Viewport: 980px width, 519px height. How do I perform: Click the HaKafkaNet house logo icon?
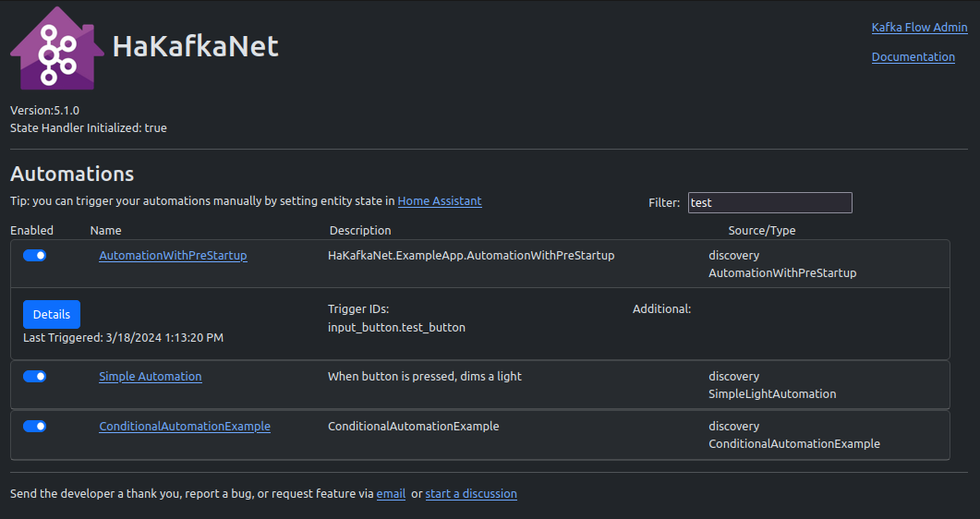(57, 48)
